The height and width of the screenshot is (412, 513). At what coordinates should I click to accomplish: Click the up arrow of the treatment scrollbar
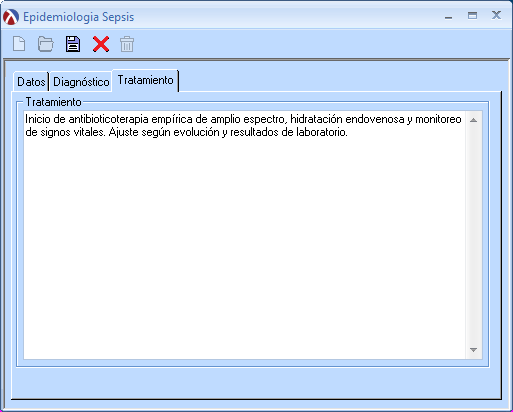pos(473,120)
